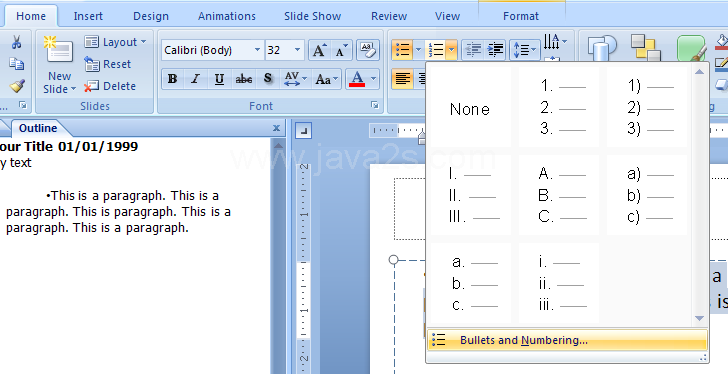Click the numbering gallery scroll down arrow
Viewport: 728px width, 374px height.
tap(699, 318)
